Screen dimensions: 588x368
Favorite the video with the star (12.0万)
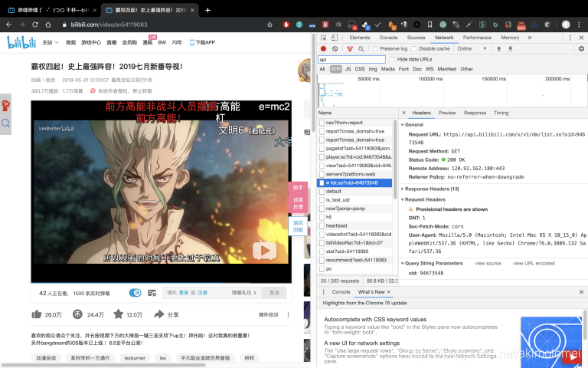click(x=118, y=314)
